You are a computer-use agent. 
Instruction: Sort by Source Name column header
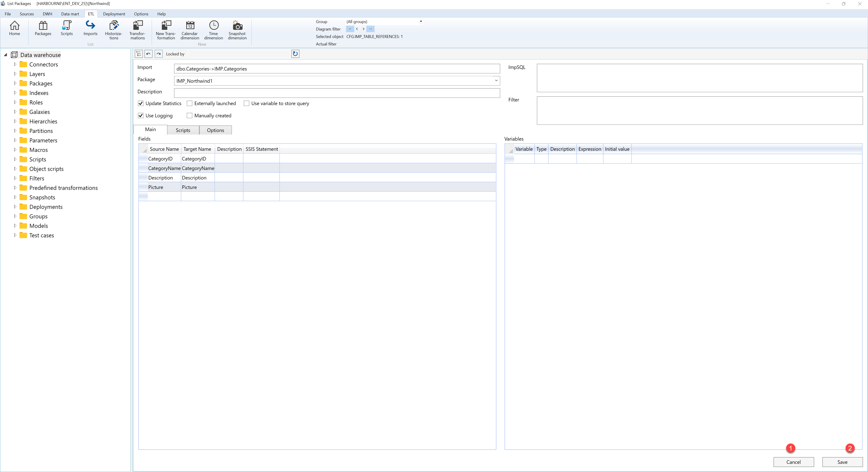point(164,149)
